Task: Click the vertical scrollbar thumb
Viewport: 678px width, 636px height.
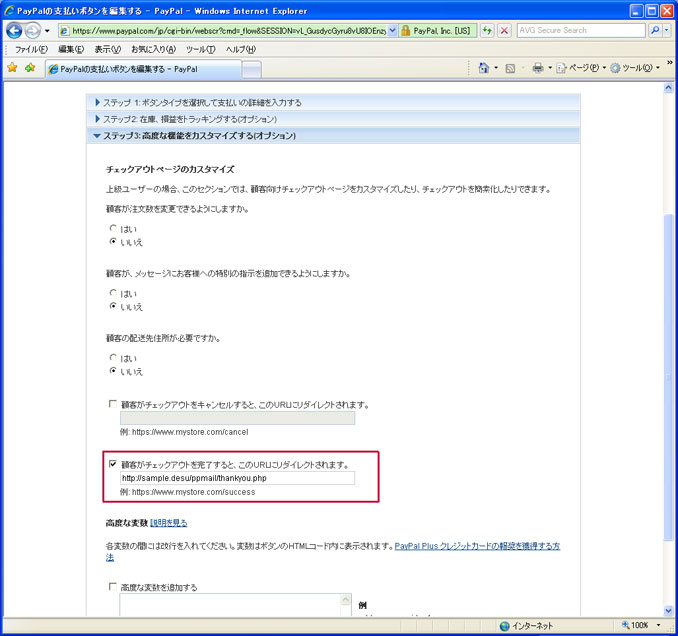Action: click(668, 377)
